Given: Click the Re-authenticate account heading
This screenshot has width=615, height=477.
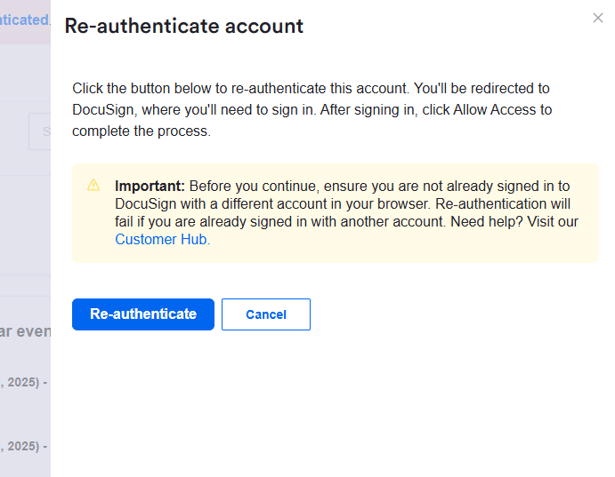Looking at the screenshot, I should tap(183, 27).
